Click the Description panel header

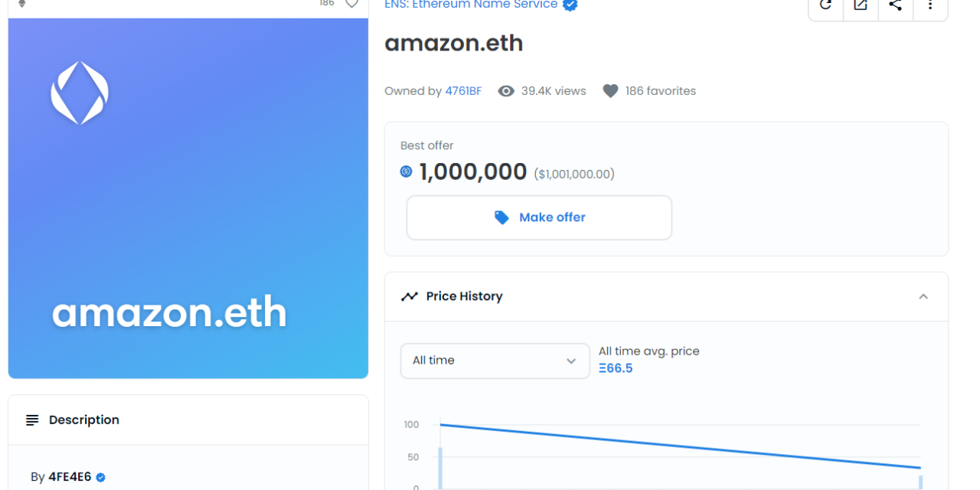pyautogui.click(x=83, y=420)
